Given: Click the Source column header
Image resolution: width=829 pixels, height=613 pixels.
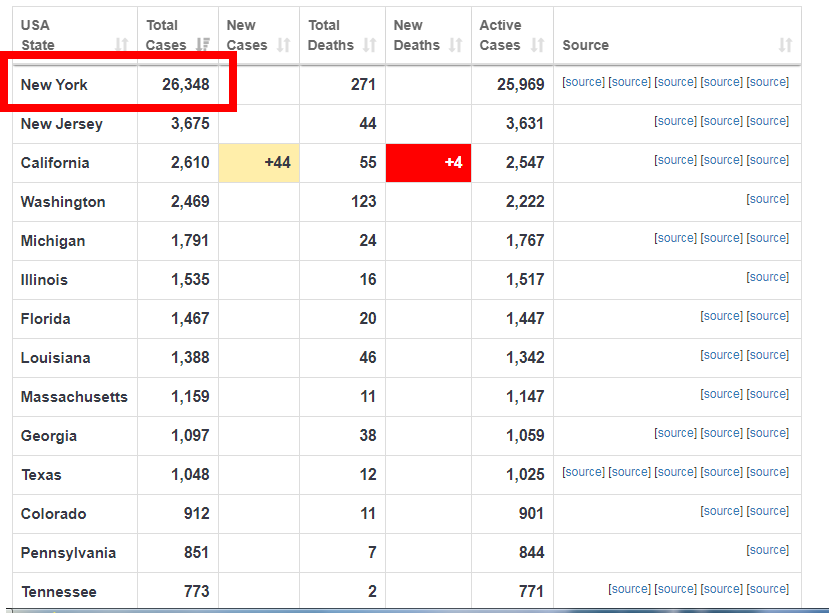Looking at the screenshot, I should [677, 35].
